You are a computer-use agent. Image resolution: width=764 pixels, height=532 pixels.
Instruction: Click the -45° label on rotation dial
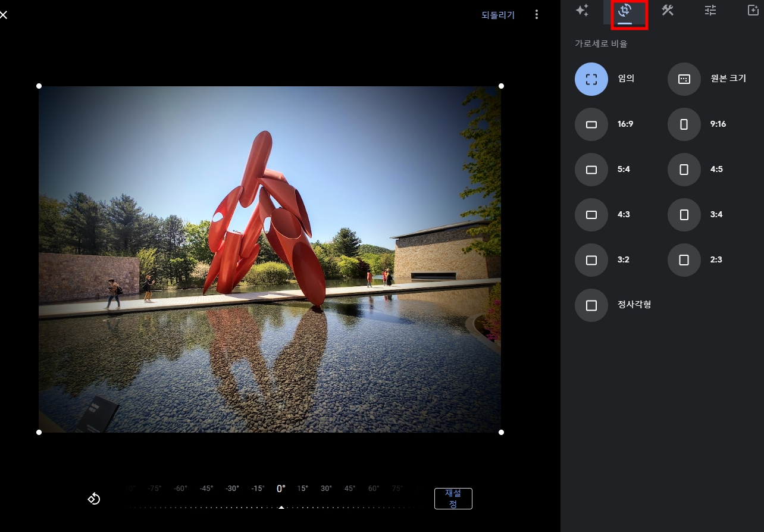[206, 489]
